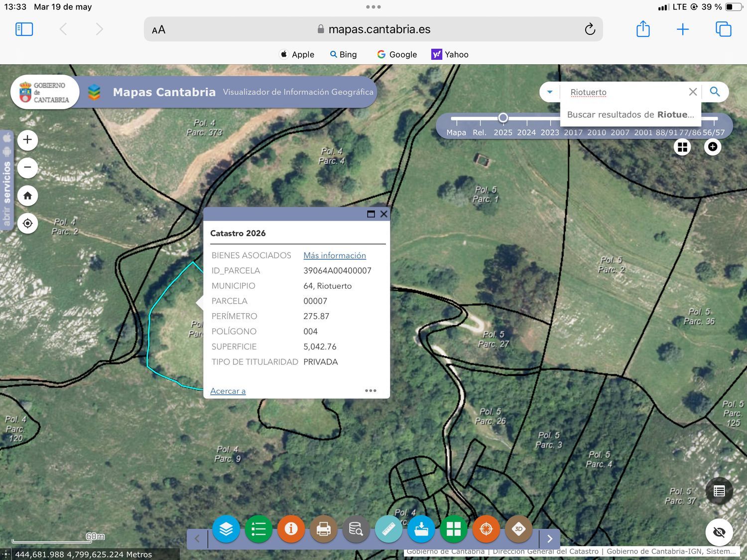Viewport: 747px width, 560px height.
Task: Select the 2017 imagery year
Action: tap(573, 132)
